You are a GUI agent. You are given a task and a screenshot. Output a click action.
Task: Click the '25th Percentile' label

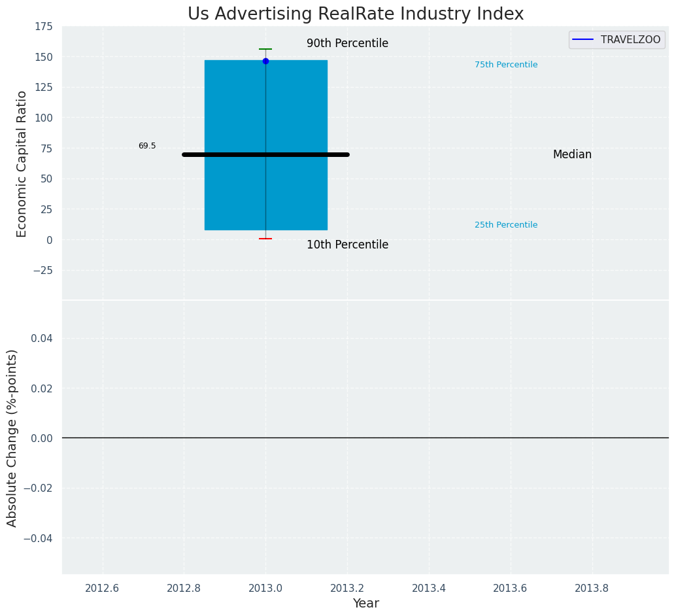coord(506,225)
